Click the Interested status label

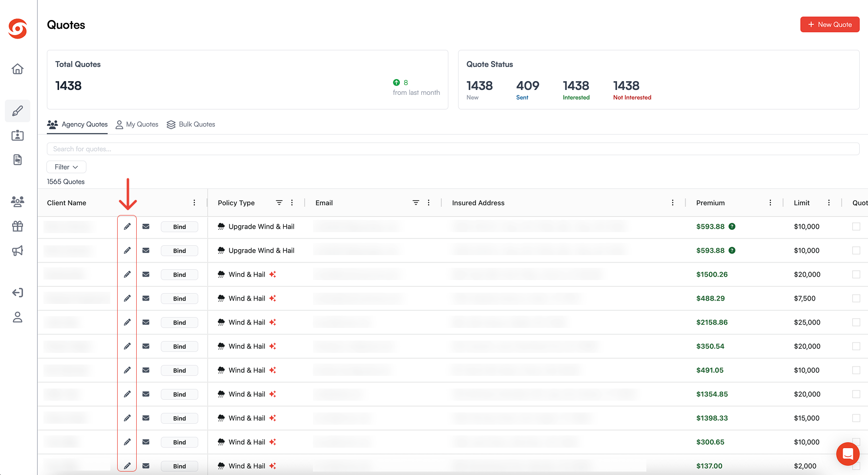576,97
